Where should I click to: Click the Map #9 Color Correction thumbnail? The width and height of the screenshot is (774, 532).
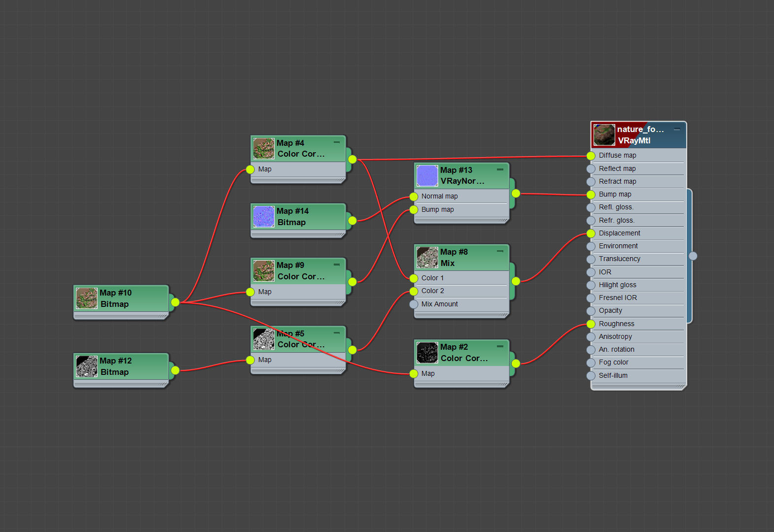point(264,271)
